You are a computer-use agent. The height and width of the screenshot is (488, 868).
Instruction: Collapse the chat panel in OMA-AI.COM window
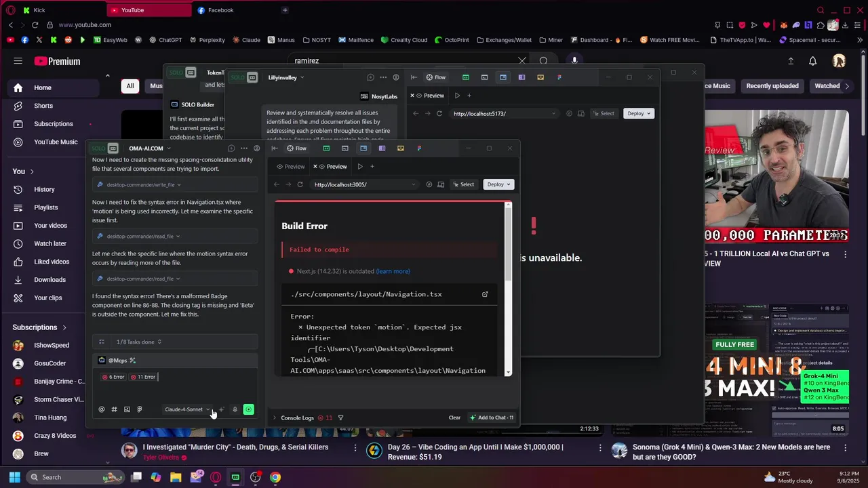point(275,148)
